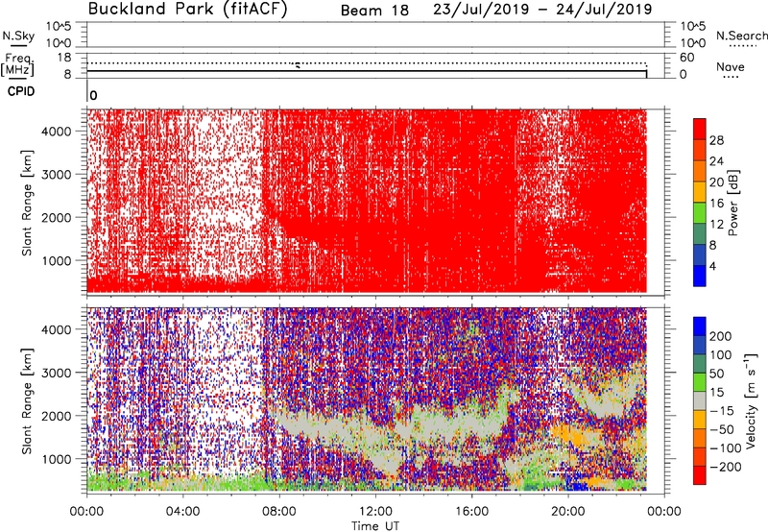
Task: Click the "4" power colorbar label
Action: coord(712,266)
